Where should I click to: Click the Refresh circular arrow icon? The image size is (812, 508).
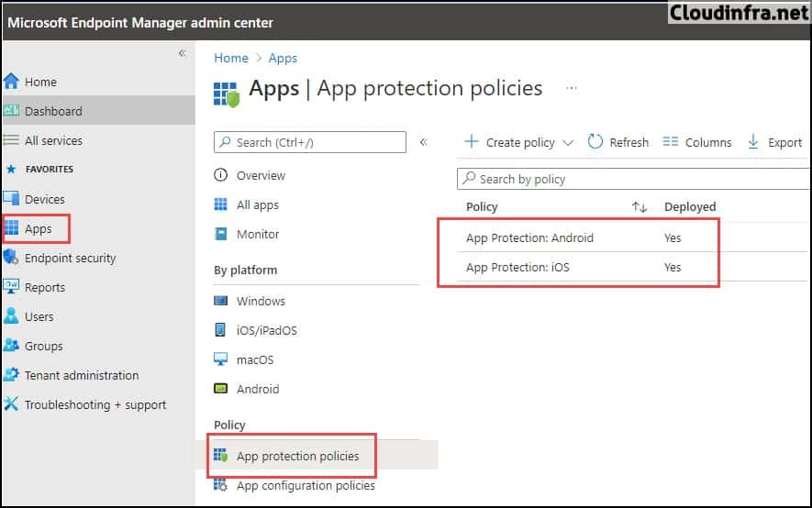(x=595, y=142)
